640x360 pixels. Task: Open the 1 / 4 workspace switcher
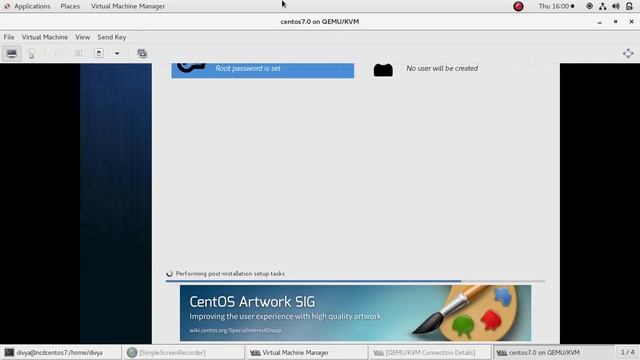(x=627, y=352)
